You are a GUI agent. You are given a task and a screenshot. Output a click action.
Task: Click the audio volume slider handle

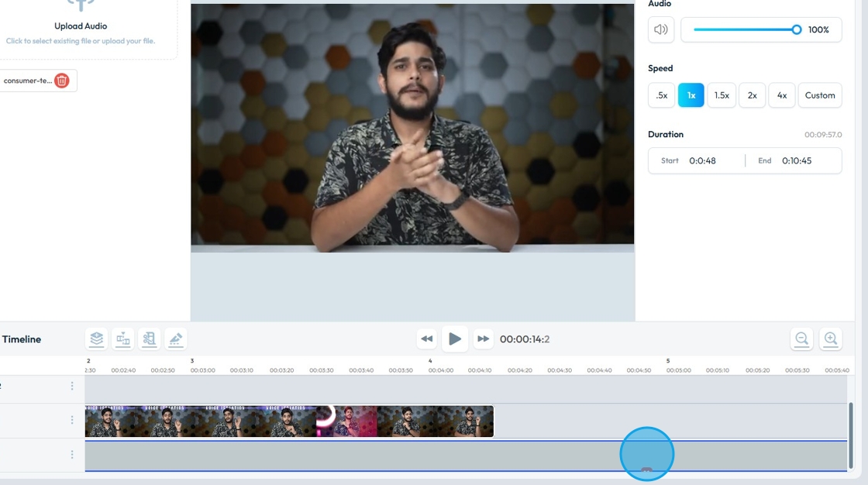coord(796,29)
